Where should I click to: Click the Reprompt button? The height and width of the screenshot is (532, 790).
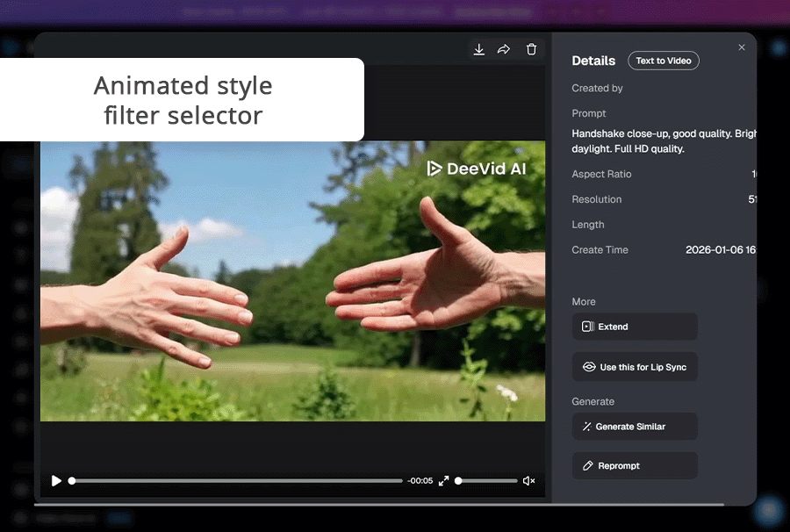pos(635,465)
